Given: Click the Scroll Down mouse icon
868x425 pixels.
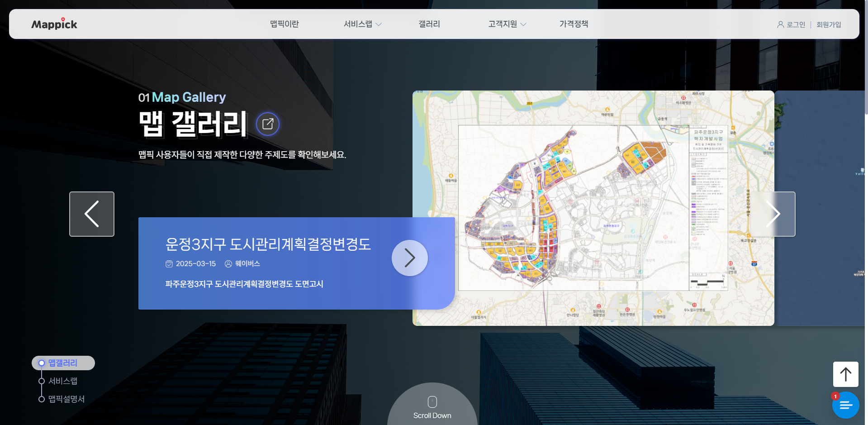Looking at the screenshot, I should click(x=432, y=402).
